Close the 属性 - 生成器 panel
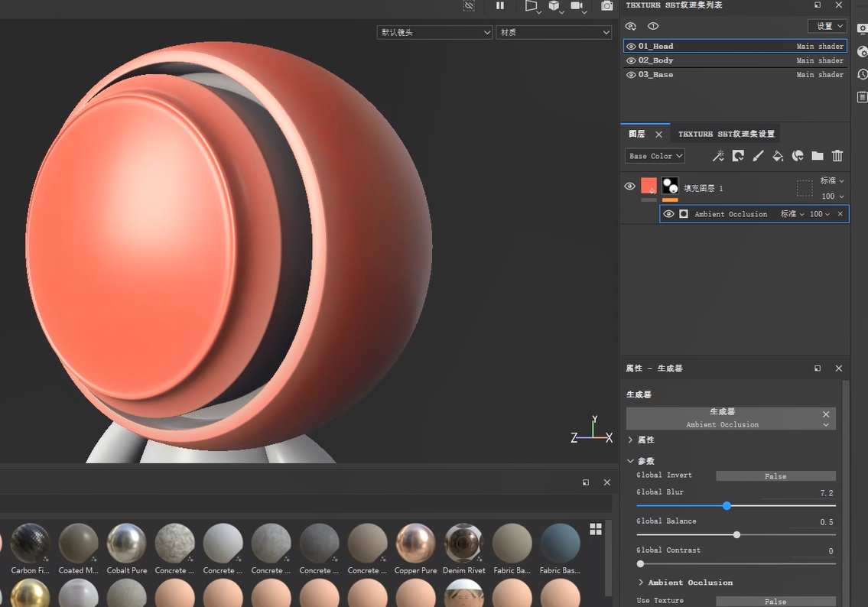Viewport: 868px width, 607px height. [839, 368]
